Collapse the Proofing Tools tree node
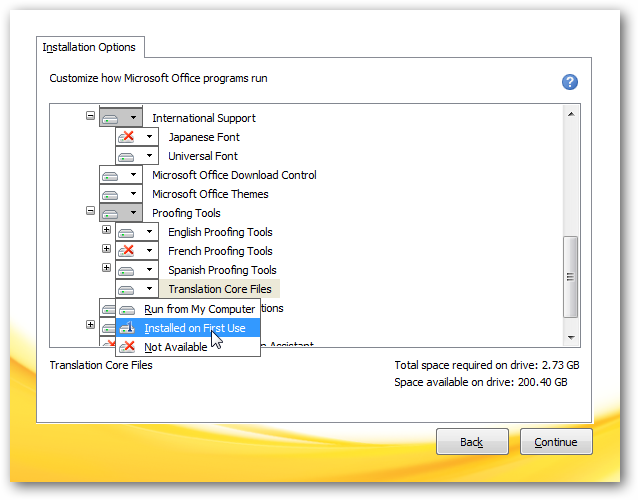Viewport: 638px width, 500px height. point(90,210)
